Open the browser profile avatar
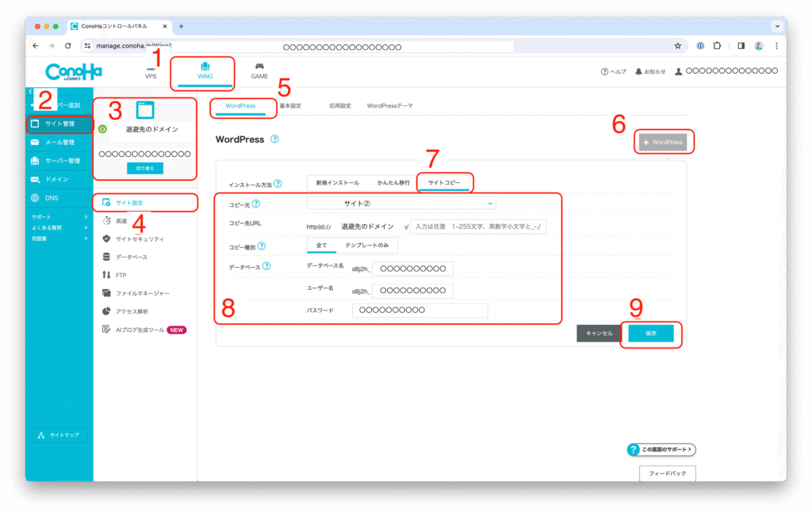The width and height of the screenshot is (812, 515). coord(759,45)
